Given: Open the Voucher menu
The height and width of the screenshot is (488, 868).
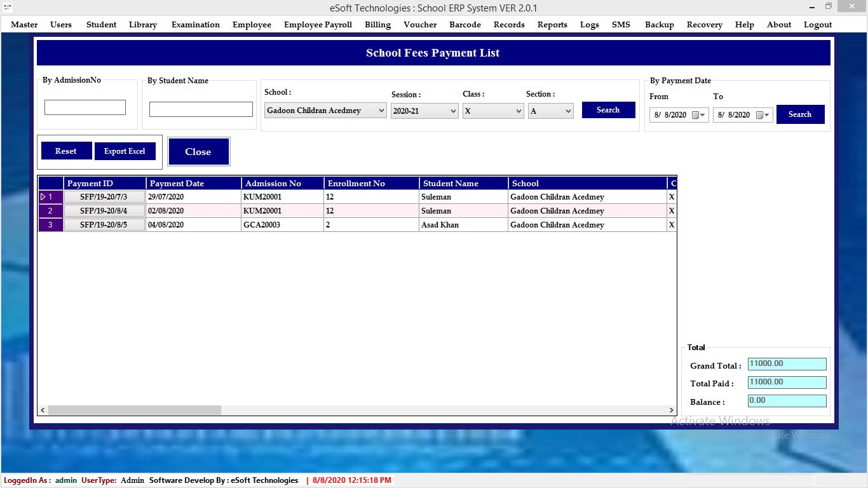Looking at the screenshot, I should pos(420,25).
